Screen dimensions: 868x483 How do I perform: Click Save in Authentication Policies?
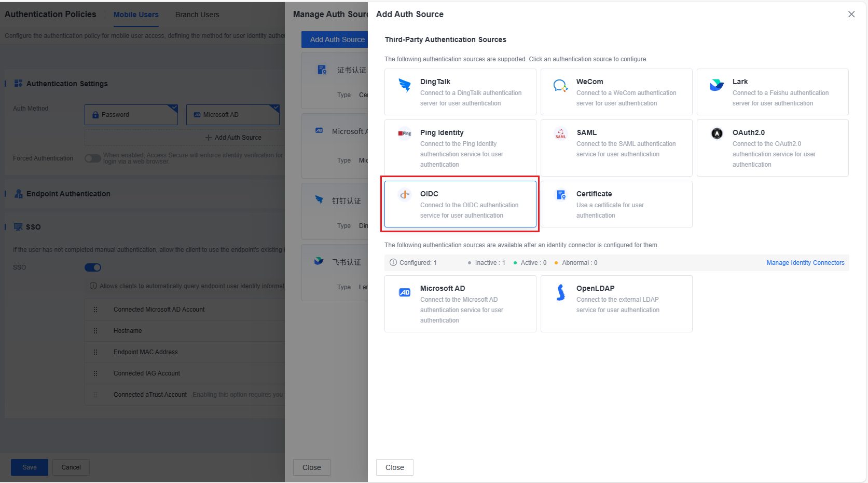[30, 467]
